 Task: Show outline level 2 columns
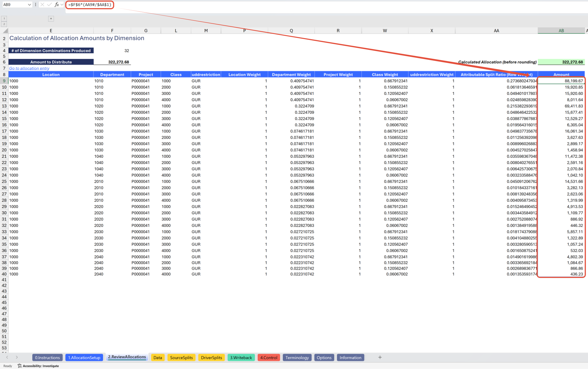[x=4, y=24]
